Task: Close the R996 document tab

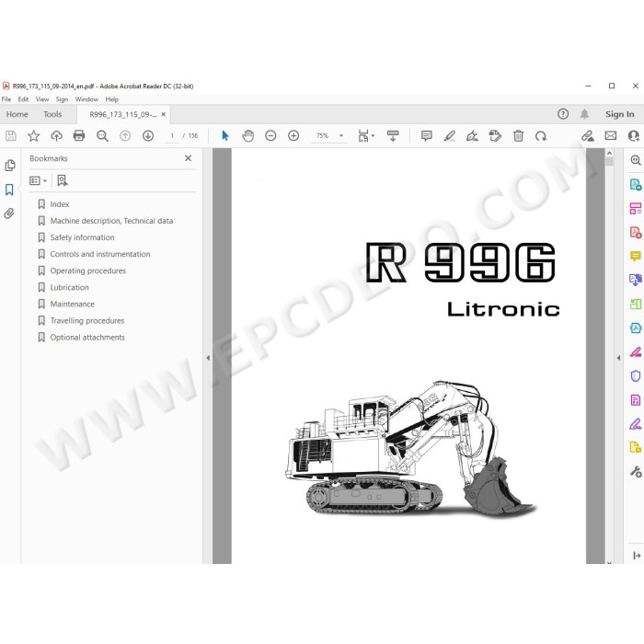Action: 164,114
